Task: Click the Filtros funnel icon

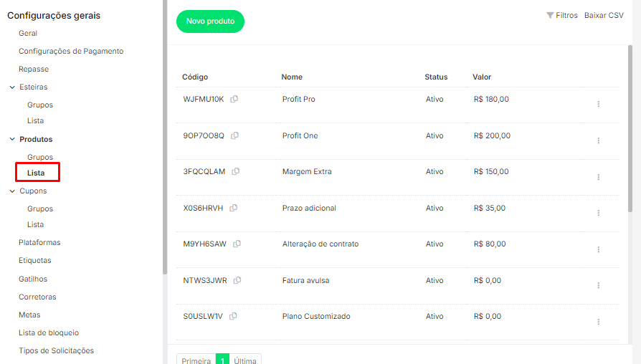Action: point(550,15)
